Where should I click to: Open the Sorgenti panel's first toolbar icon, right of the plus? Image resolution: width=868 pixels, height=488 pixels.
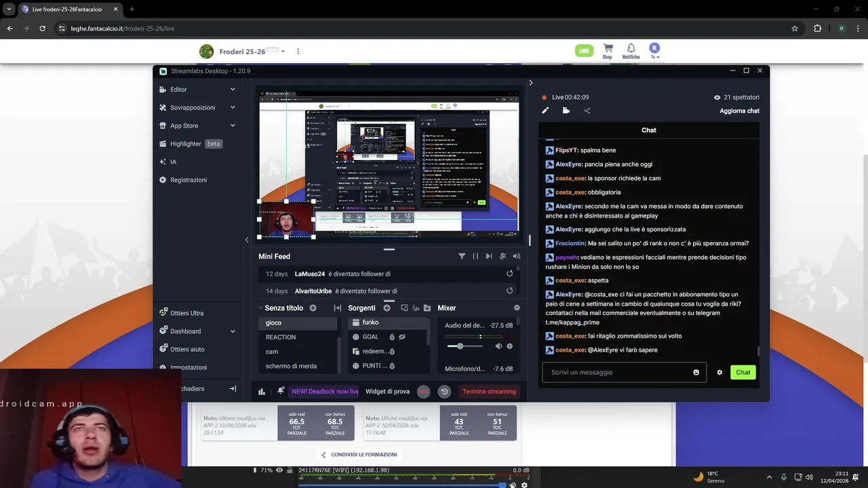point(404,308)
